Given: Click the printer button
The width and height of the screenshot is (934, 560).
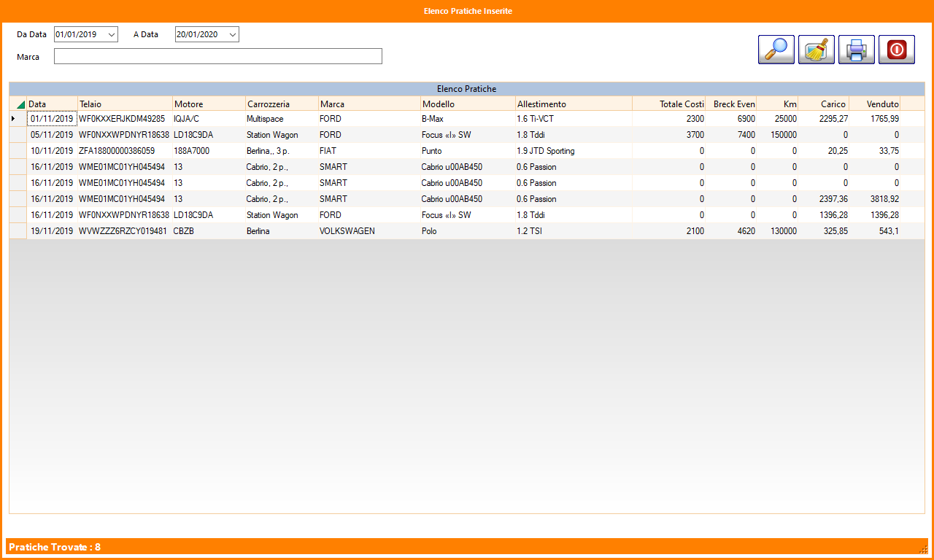Looking at the screenshot, I should pos(857,50).
